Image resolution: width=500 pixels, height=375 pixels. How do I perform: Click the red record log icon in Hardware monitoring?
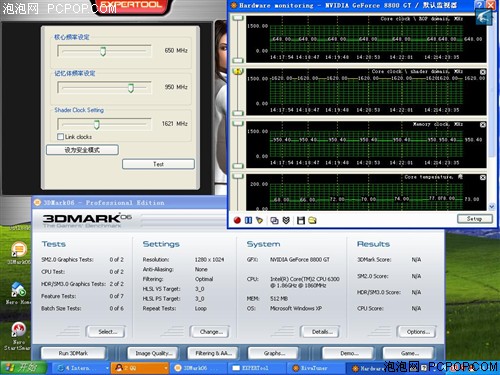pos(237,220)
